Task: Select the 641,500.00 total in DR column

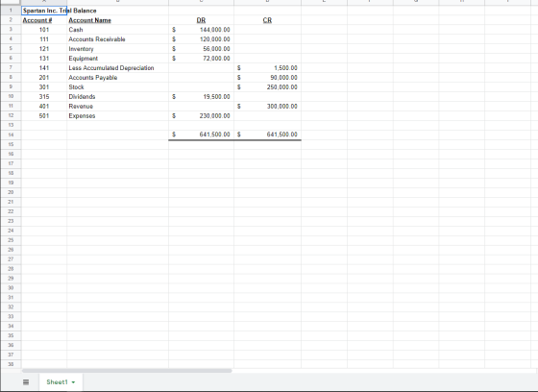Action: 201,135
